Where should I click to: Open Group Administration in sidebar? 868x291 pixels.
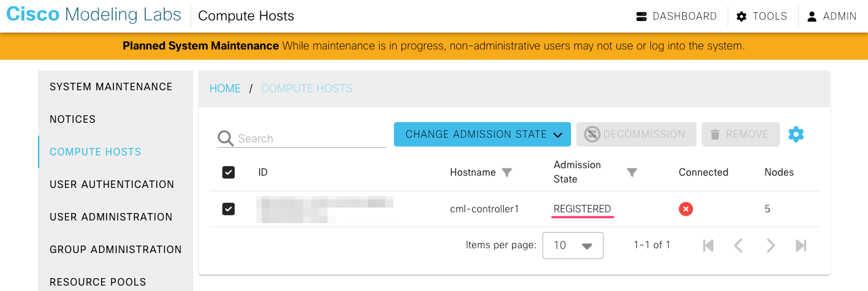tap(115, 250)
